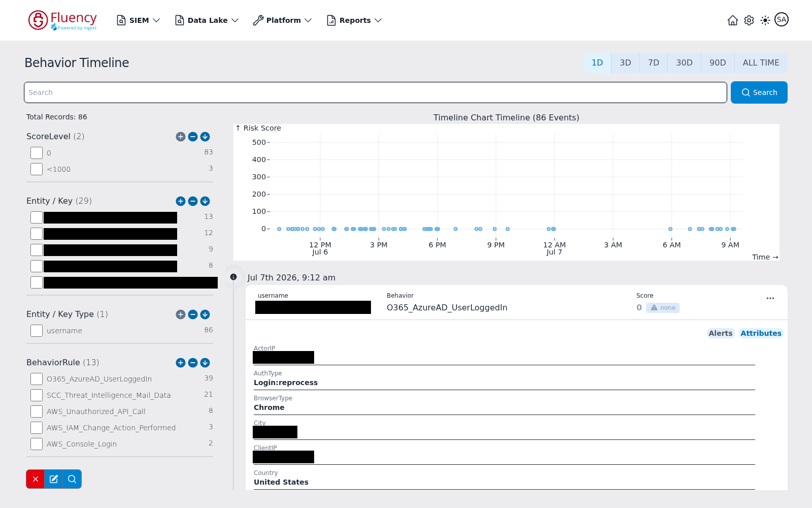The height and width of the screenshot is (508, 812).
Task: Check AWS_Console_Login checkbox
Action: point(37,444)
